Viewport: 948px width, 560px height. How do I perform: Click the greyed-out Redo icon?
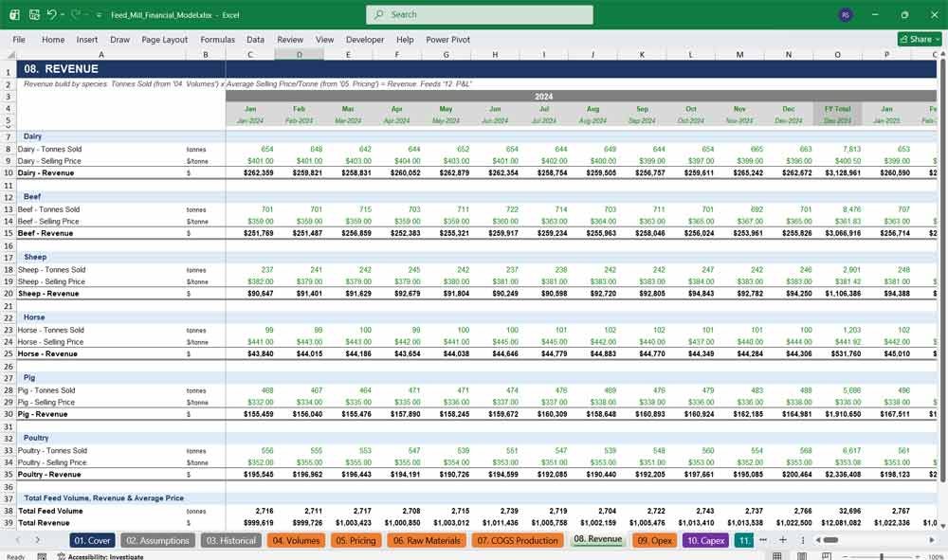pyautogui.click(x=76, y=14)
